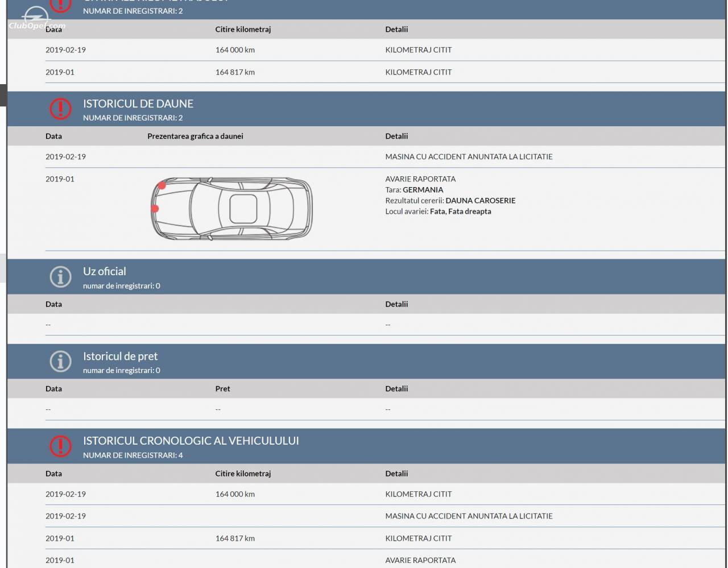Viewport: 728px width, 568px height.
Task: Click date 2019-01 beside the car diagram
Action: pyautogui.click(x=60, y=179)
